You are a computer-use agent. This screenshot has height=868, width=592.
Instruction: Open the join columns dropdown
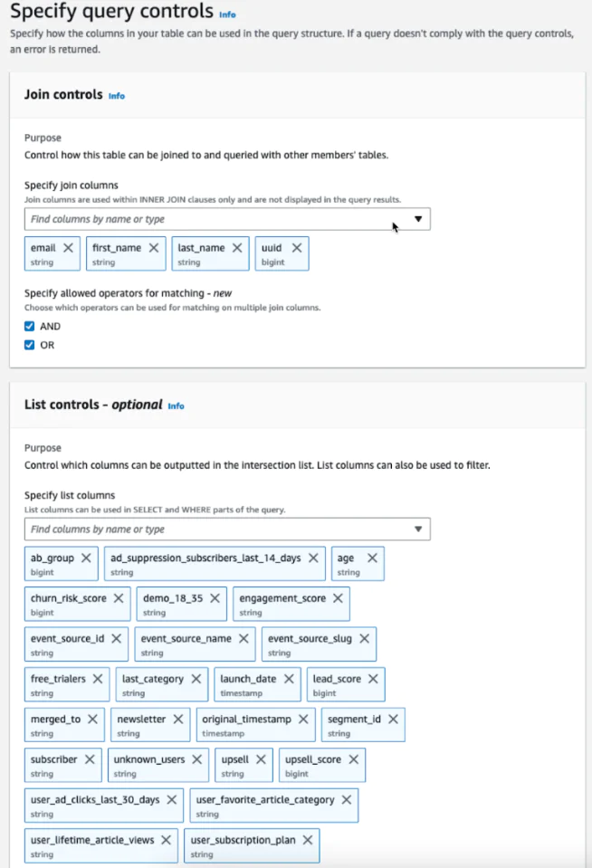[x=417, y=218]
